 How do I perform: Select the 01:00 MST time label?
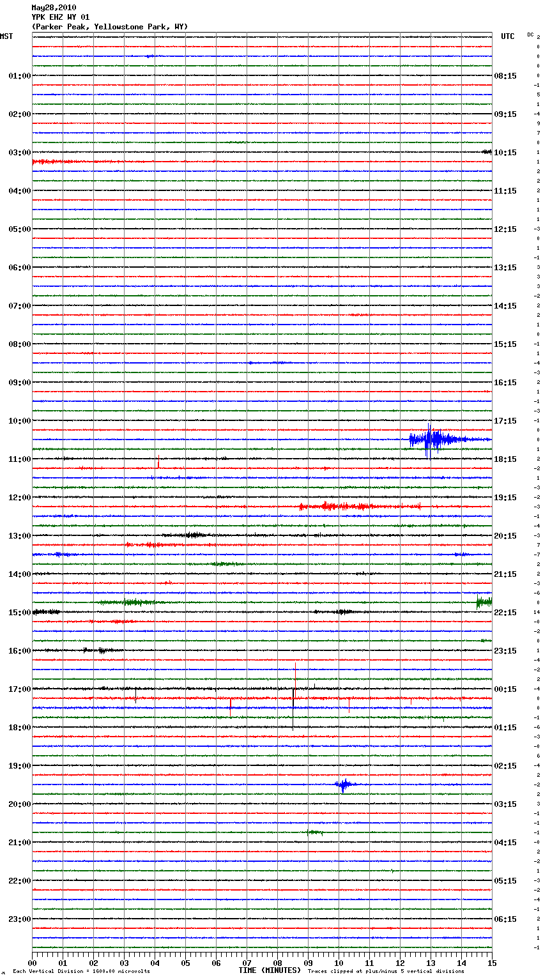pos(20,76)
